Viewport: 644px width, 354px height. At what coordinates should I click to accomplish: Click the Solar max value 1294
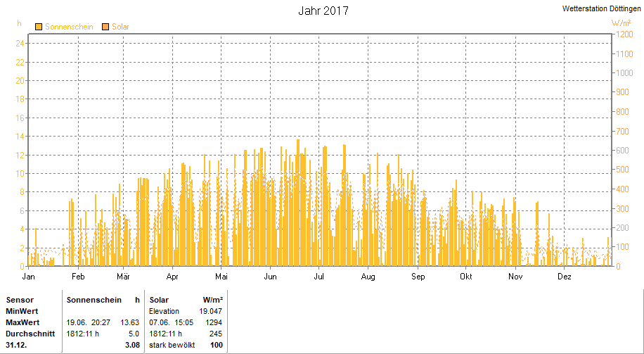[215, 322]
